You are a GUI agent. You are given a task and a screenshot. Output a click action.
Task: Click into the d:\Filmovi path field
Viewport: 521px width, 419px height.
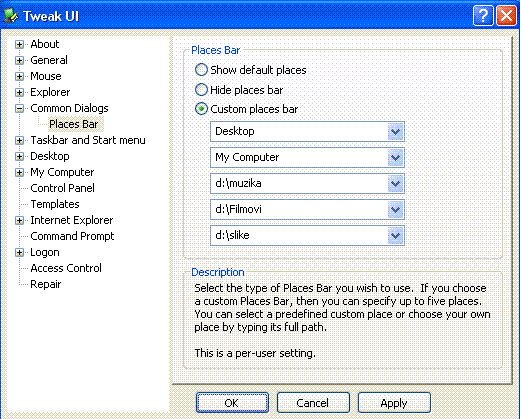tap(299, 210)
